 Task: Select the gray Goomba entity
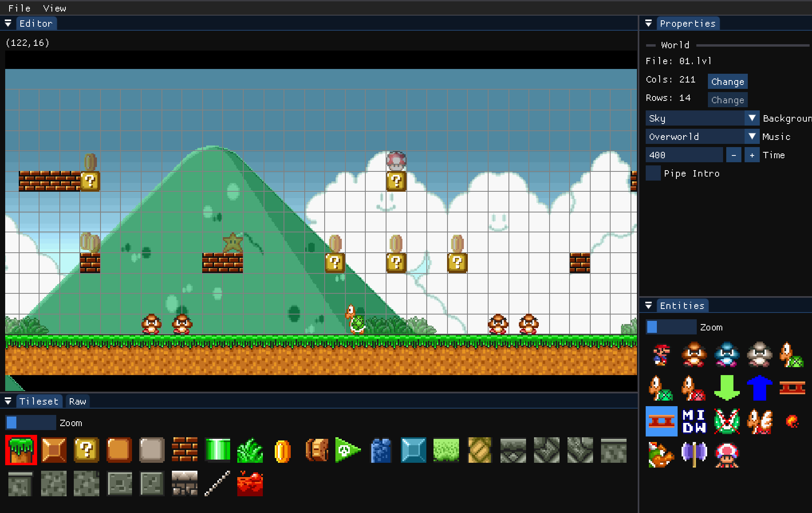(759, 354)
